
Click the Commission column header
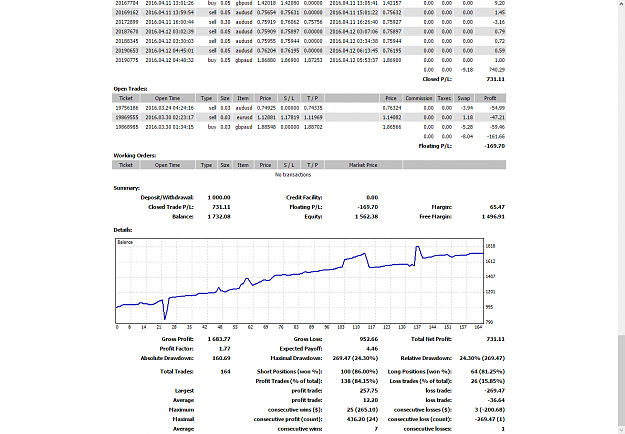[x=419, y=98]
